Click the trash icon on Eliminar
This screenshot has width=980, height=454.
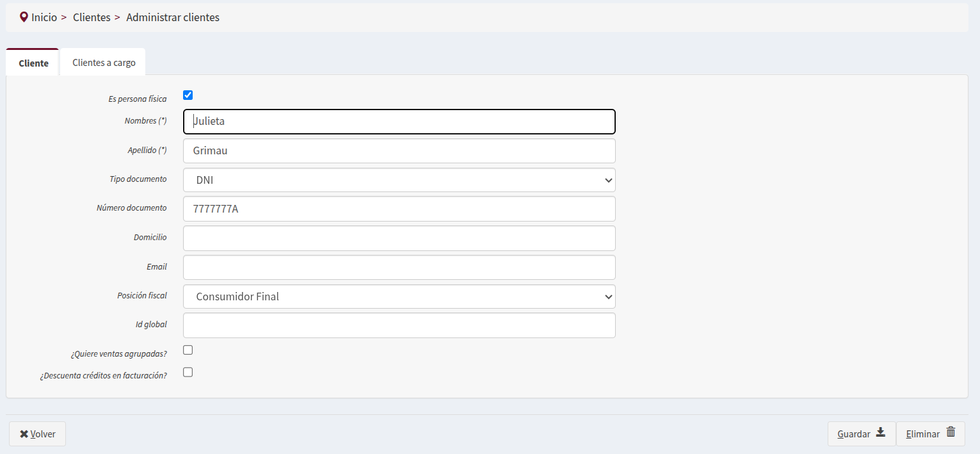[951, 433]
